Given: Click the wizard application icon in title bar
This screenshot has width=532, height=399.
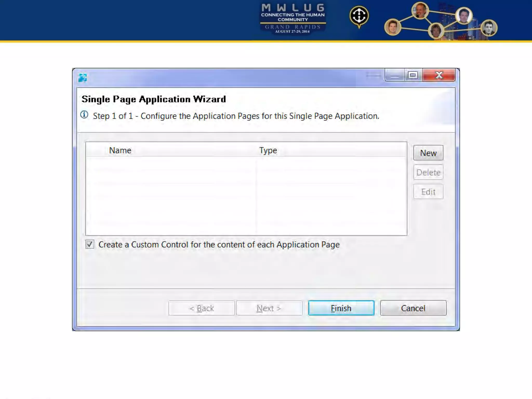Looking at the screenshot, I should pyautogui.click(x=83, y=77).
